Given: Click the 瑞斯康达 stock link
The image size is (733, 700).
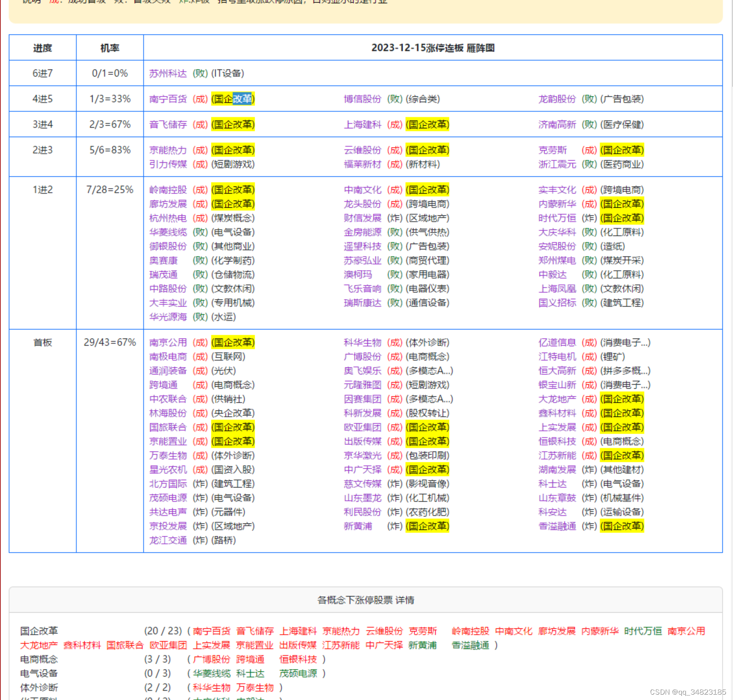Looking at the screenshot, I should [362, 303].
